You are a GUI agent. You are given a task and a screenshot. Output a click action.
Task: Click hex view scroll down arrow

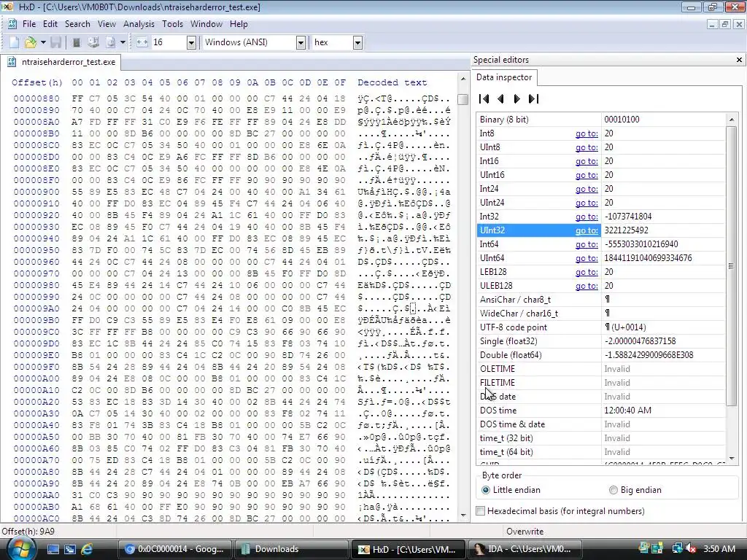click(x=462, y=516)
